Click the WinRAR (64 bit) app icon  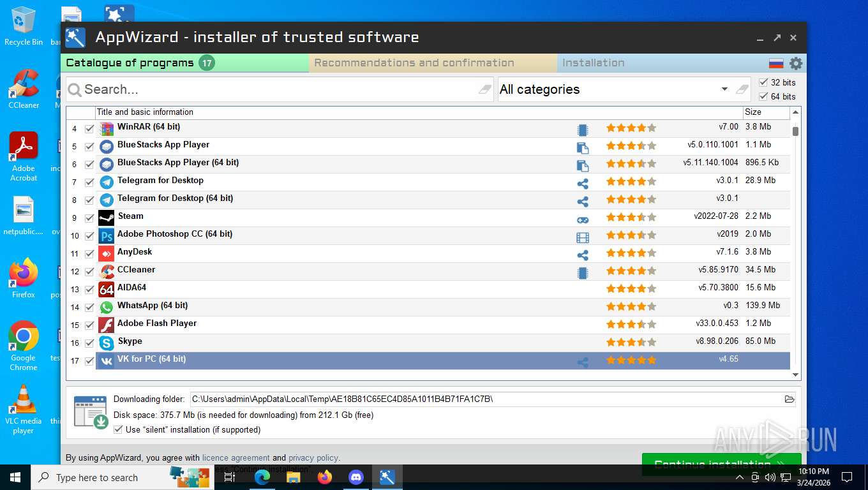(x=107, y=129)
